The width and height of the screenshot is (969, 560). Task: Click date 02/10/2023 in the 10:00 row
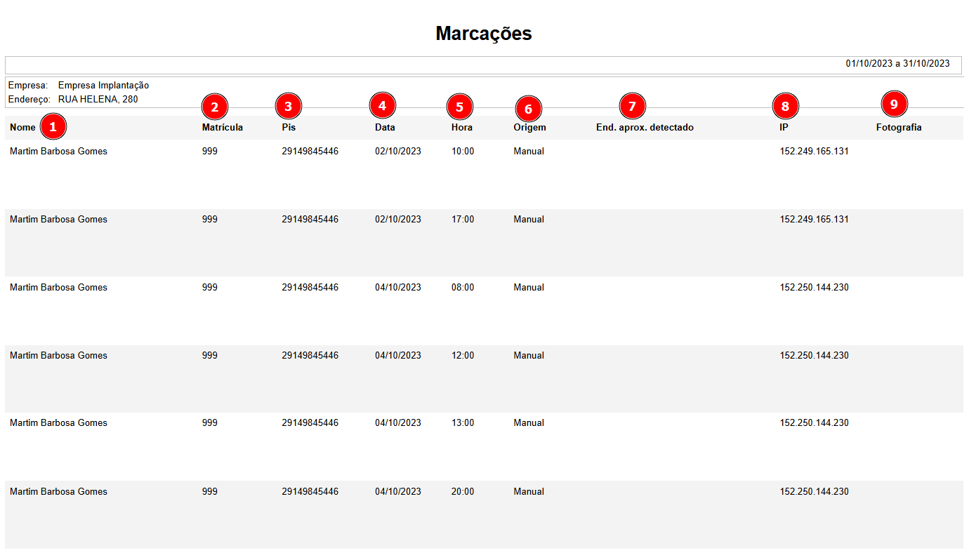398,152
